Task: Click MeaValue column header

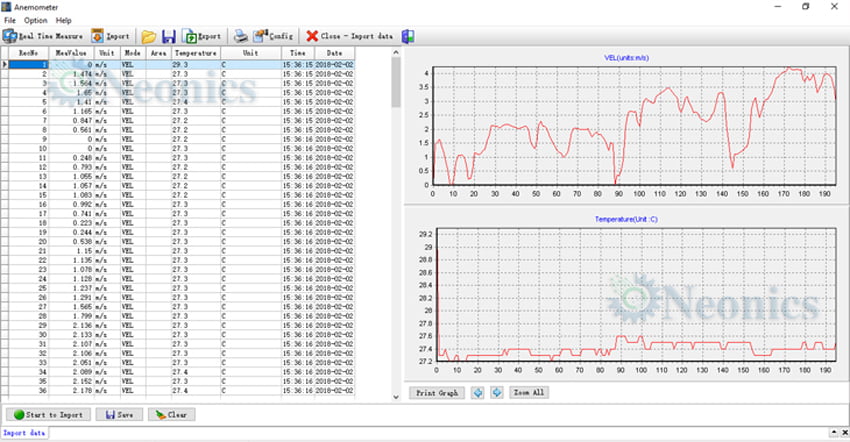Action: point(72,53)
